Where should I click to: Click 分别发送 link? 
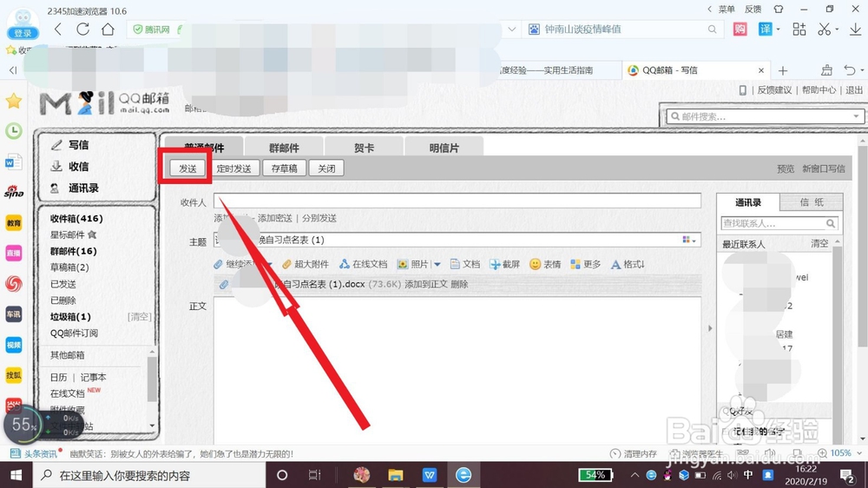tap(319, 218)
